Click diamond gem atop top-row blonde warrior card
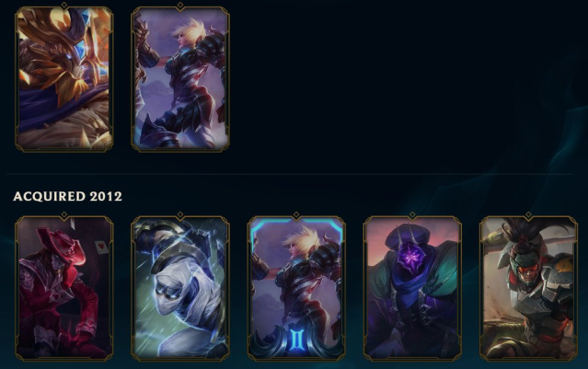 (180, 6)
